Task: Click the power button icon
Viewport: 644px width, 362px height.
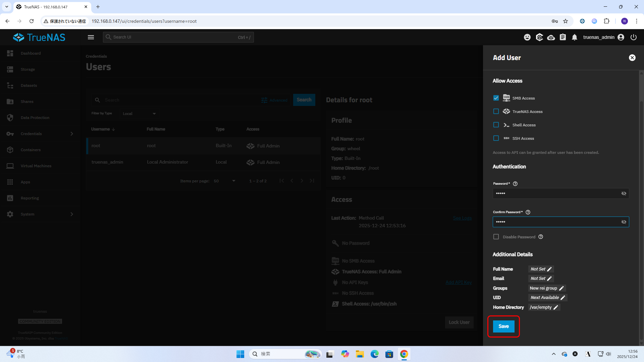Action: (x=634, y=37)
